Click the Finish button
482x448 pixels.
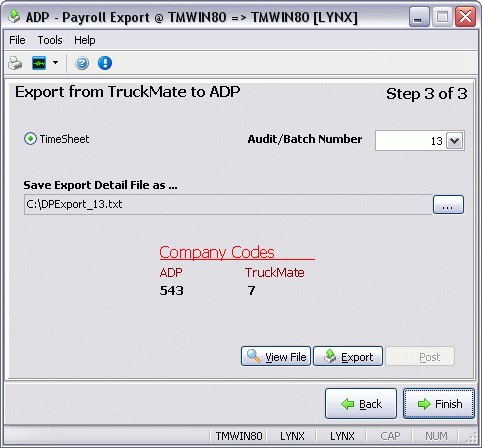click(439, 403)
